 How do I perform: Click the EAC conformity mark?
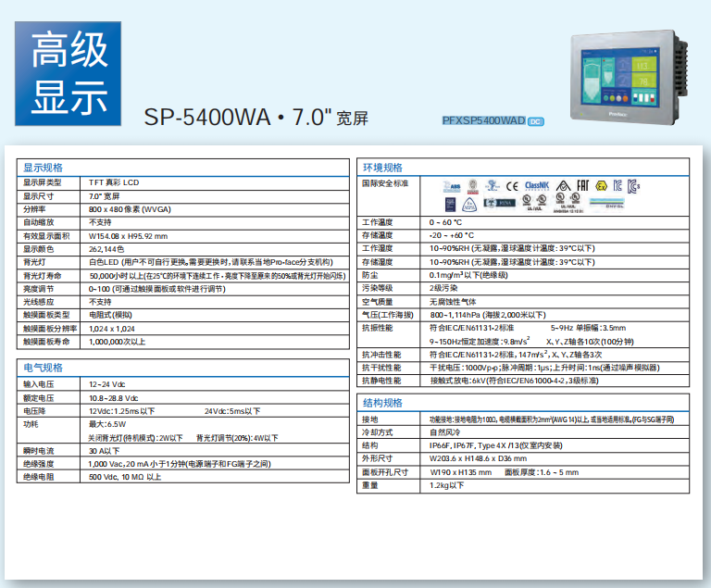[x=582, y=185]
